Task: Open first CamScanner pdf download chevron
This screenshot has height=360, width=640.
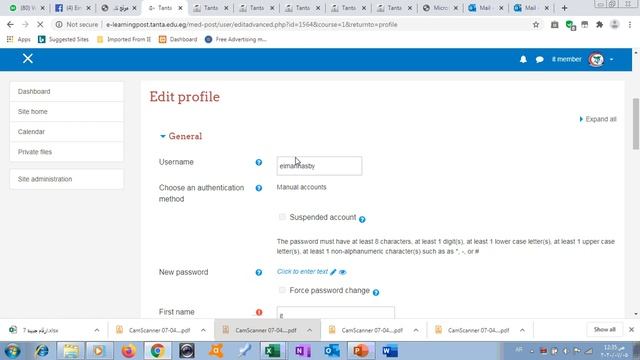Action: click(203, 330)
